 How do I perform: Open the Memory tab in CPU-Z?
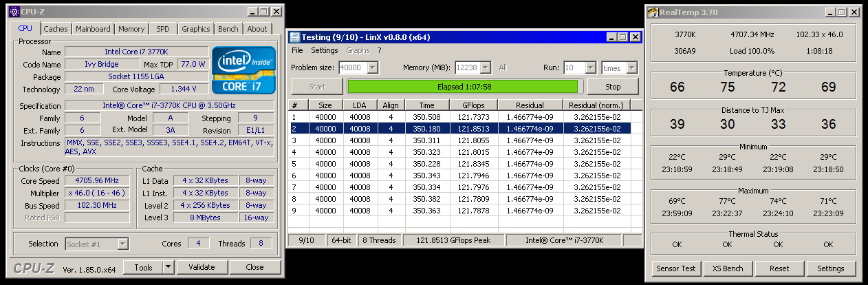coord(131,29)
